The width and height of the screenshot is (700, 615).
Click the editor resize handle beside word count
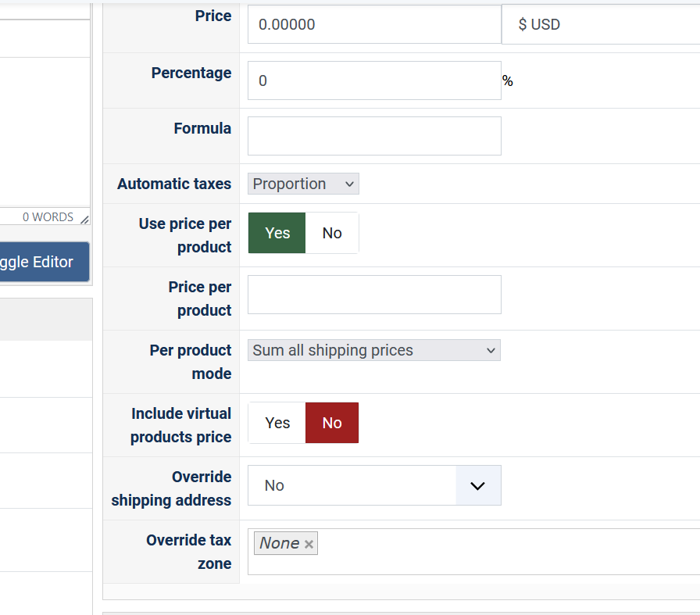tap(84, 220)
